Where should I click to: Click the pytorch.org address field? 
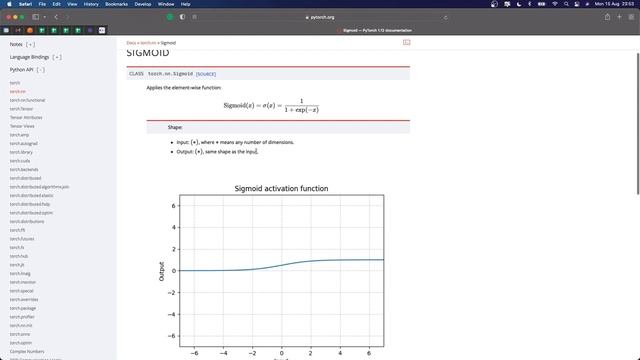[x=320, y=17]
